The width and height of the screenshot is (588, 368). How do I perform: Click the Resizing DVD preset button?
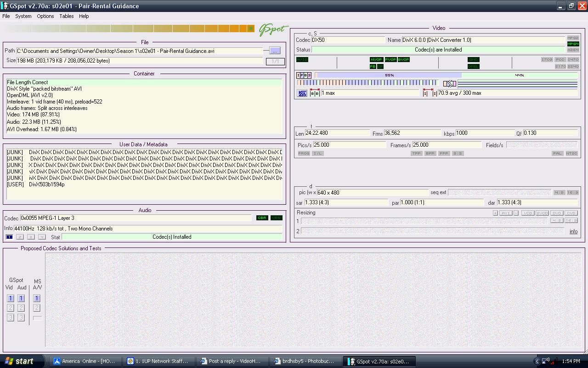click(557, 213)
